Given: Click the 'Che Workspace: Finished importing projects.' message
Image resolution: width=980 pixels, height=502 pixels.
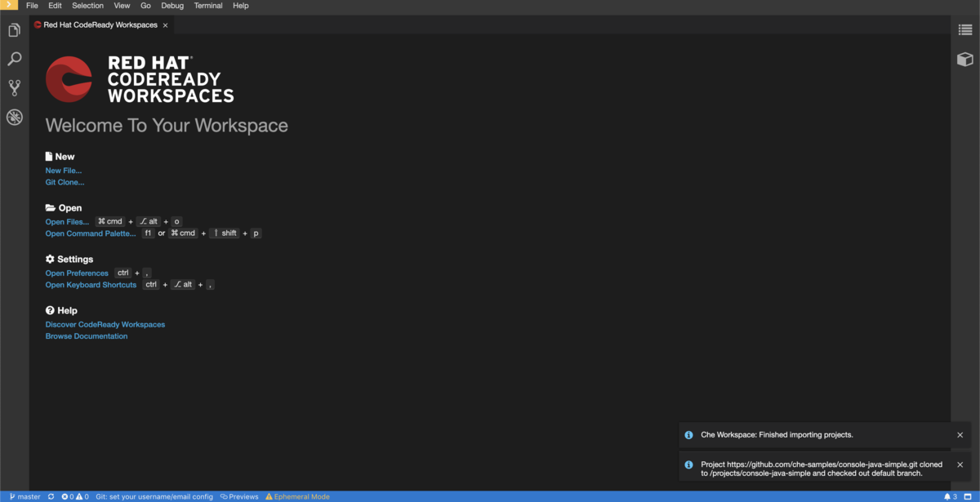Looking at the screenshot, I should pos(777,435).
